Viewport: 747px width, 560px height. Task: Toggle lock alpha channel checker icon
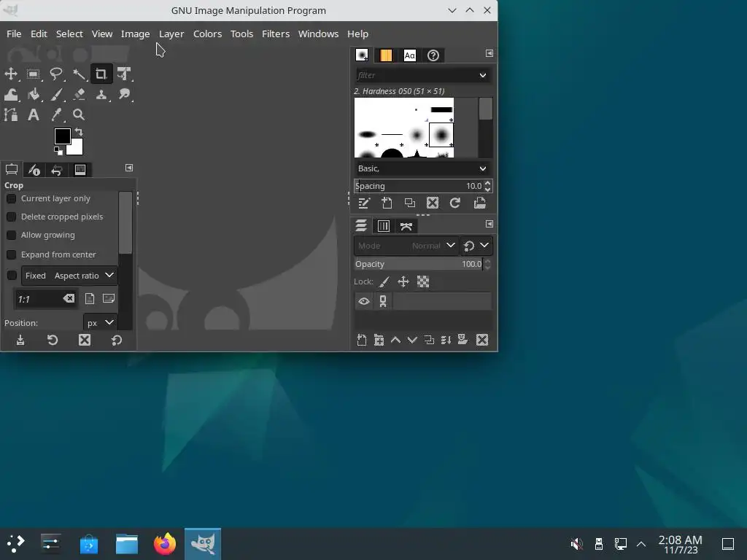pyautogui.click(x=423, y=282)
